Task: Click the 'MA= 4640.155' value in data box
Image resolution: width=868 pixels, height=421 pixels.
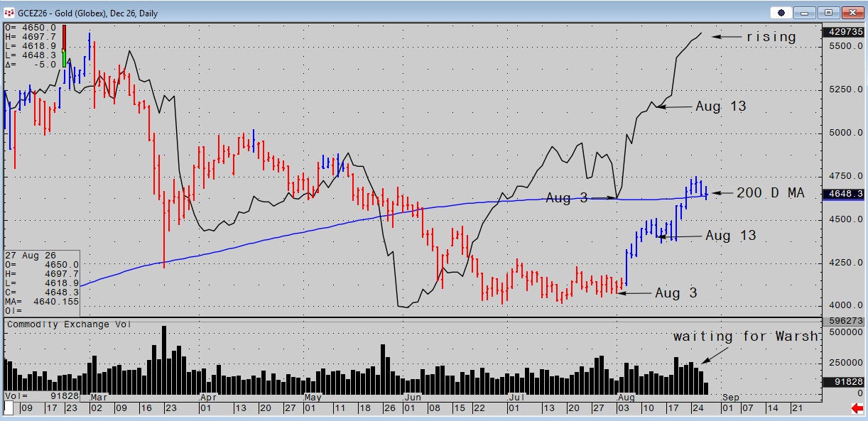Action: 40,301
